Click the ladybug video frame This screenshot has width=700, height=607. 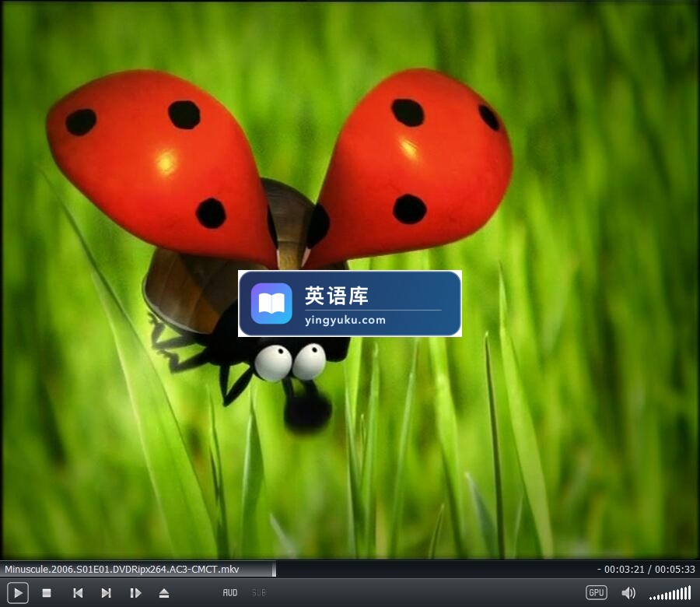[x=350, y=280]
